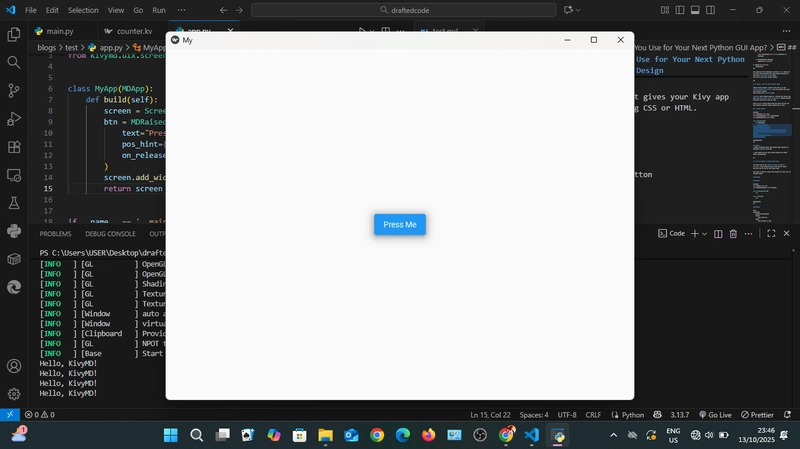Toggle the primary side bar
The width and height of the screenshot is (800, 449).
[680, 10]
